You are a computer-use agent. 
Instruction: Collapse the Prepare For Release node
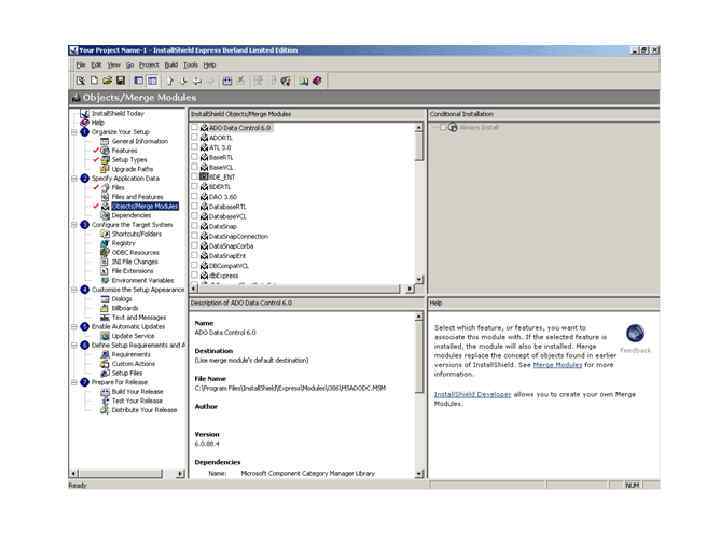74,382
